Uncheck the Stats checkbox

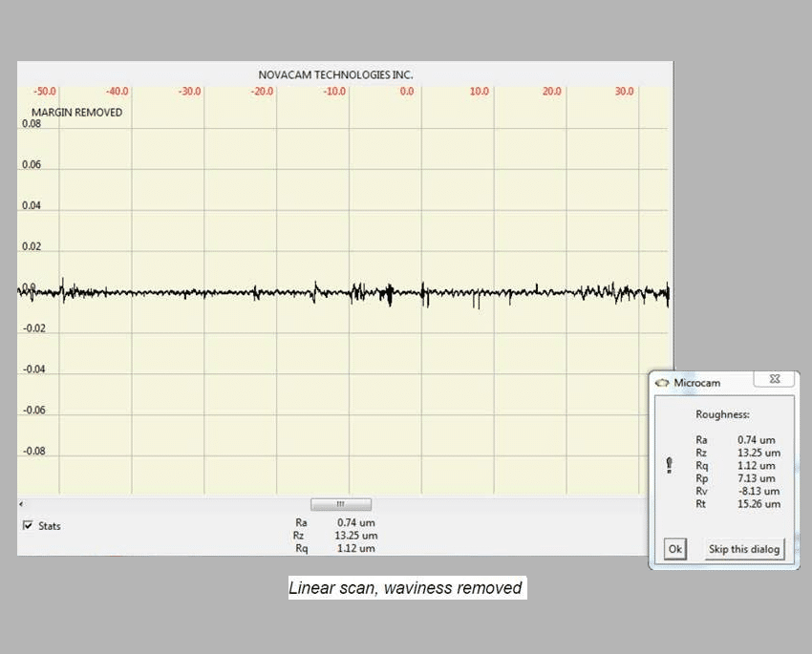pyautogui.click(x=28, y=526)
